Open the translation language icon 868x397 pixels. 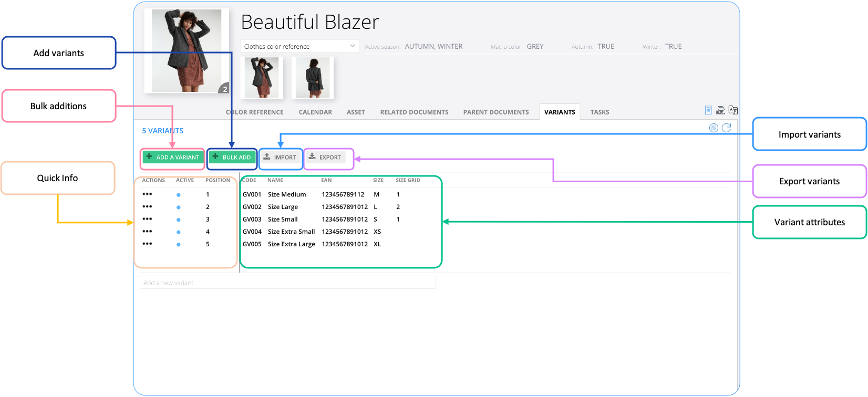pyautogui.click(x=733, y=110)
